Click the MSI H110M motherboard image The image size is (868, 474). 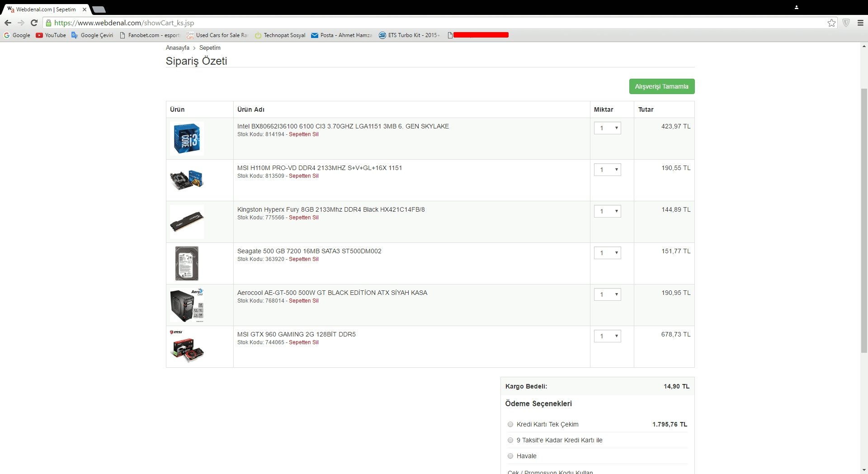[x=187, y=180]
